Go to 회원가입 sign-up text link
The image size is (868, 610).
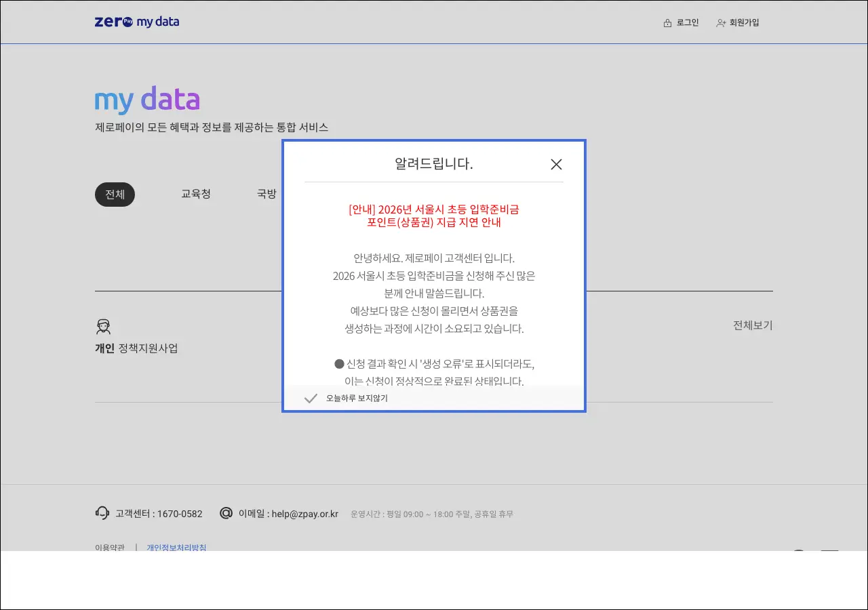click(x=744, y=23)
